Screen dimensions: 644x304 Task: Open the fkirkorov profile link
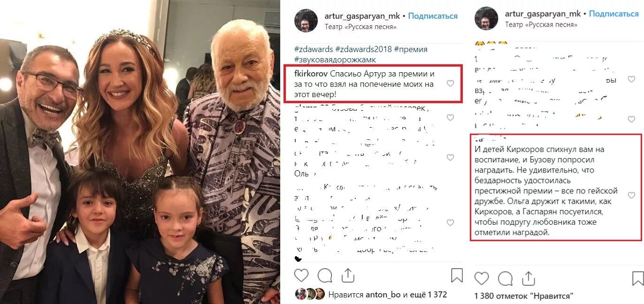pos(311,74)
